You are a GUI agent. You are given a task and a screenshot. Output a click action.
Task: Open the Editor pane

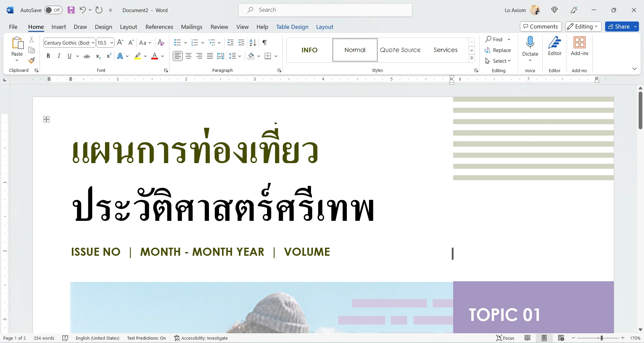pyautogui.click(x=555, y=46)
